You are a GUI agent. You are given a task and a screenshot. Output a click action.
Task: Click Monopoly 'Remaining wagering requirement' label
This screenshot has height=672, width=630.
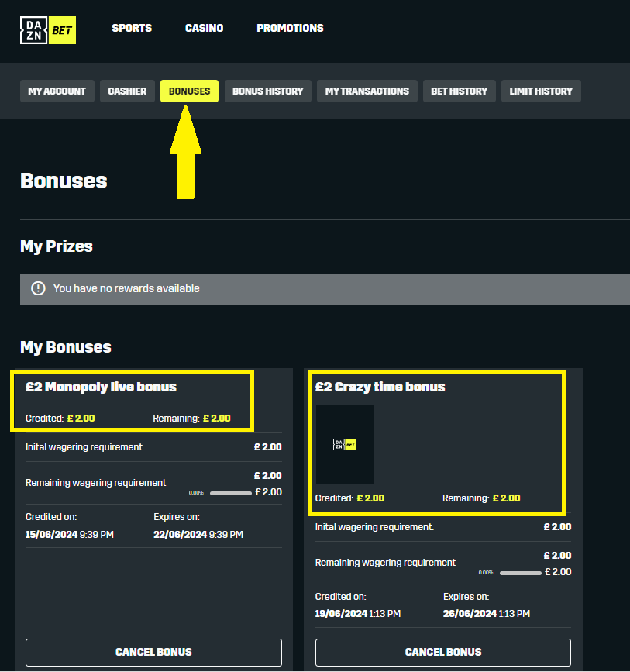coord(95,483)
